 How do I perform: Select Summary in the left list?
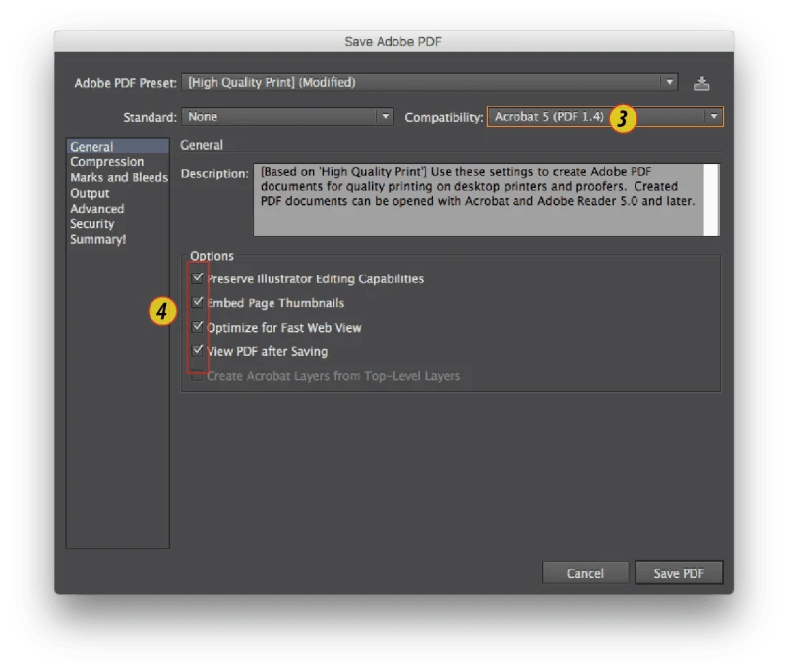pyautogui.click(x=117, y=240)
